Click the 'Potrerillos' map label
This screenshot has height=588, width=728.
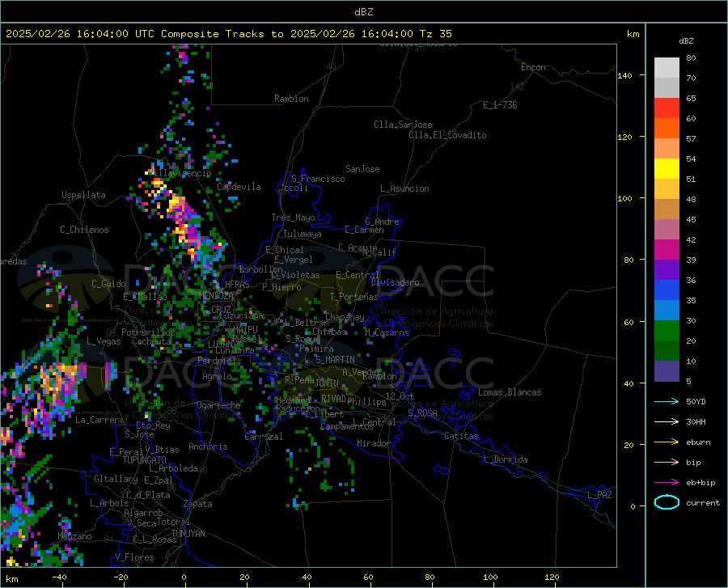pyautogui.click(x=148, y=332)
